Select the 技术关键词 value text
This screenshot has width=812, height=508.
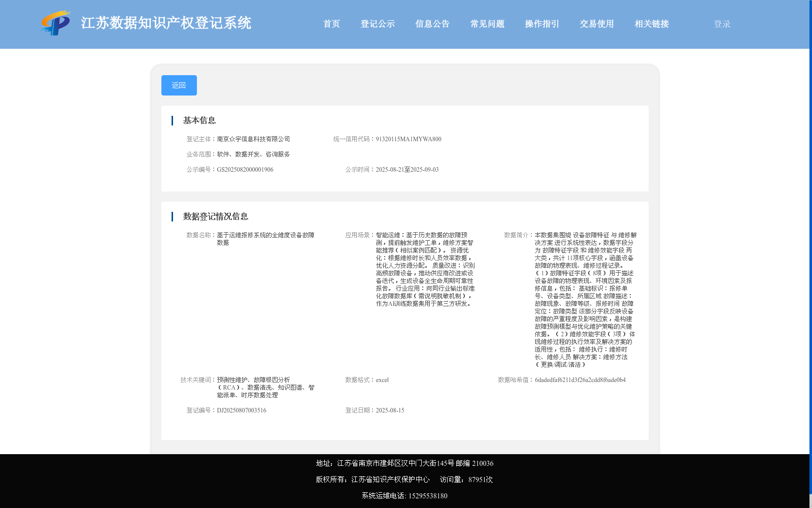[x=266, y=388]
